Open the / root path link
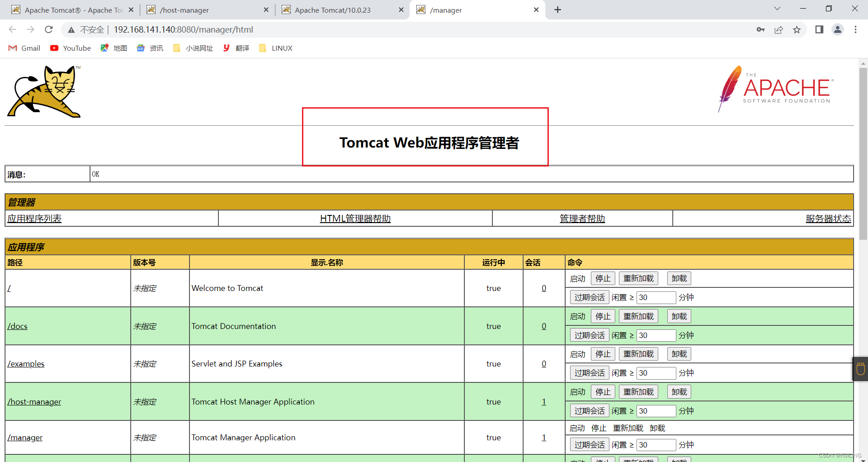Screen dimensions: 868x462 9,288
